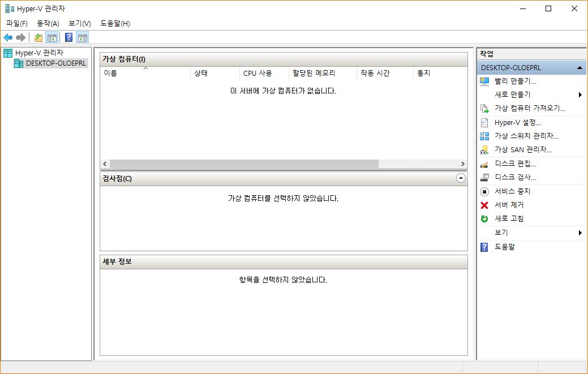Screen dimensions: 588x374
Task: Open 가상 스위치 관리자... action
Action: pos(526,136)
